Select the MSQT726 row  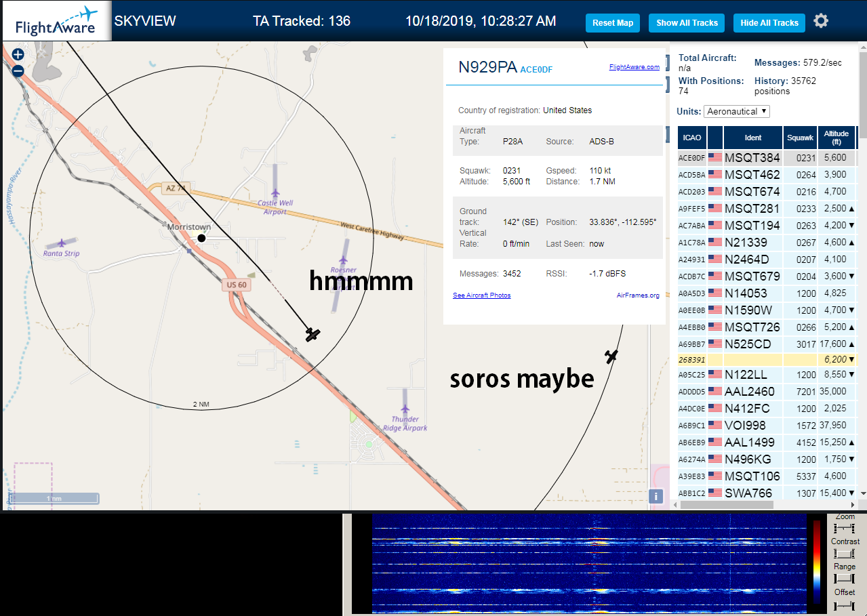click(x=767, y=327)
